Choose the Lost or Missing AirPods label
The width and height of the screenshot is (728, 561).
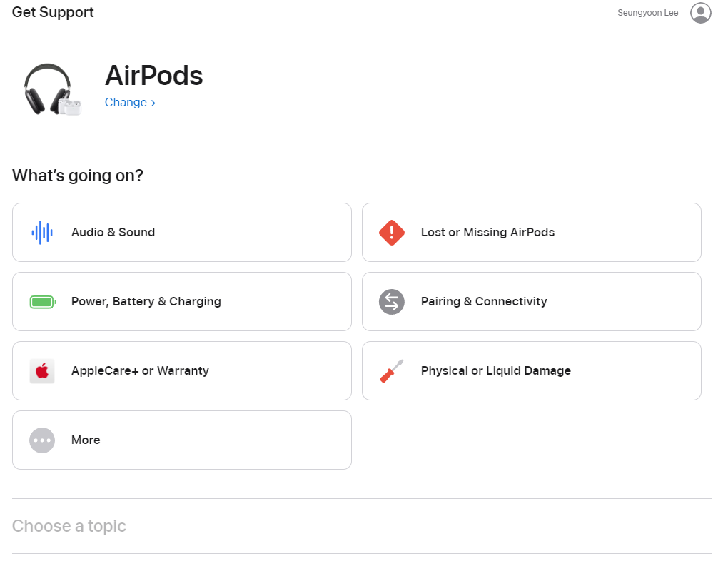(x=487, y=232)
